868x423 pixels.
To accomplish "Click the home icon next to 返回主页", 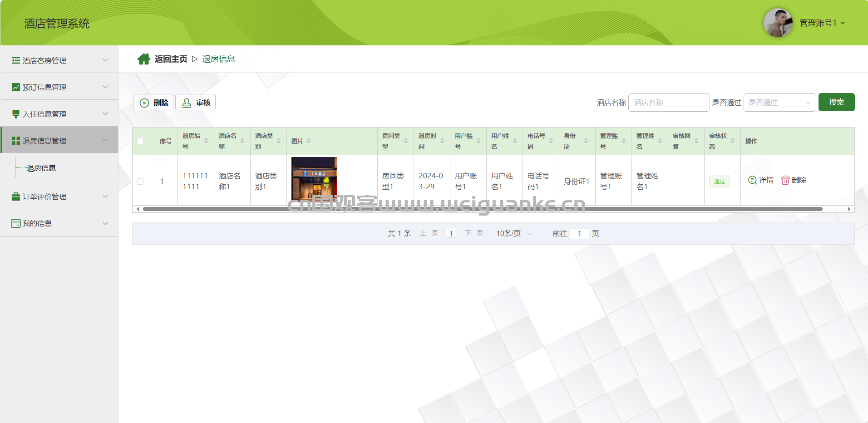I will click(x=143, y=59).
